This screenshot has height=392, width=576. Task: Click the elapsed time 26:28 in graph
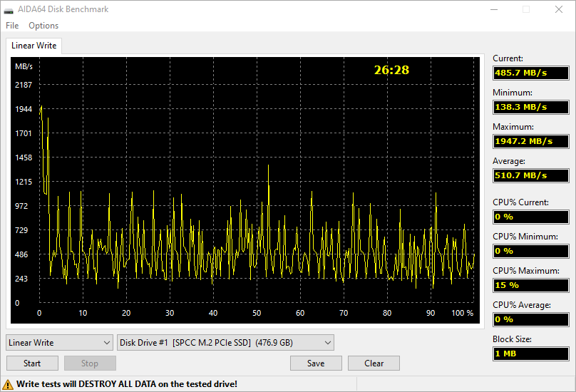click(391, 70)
